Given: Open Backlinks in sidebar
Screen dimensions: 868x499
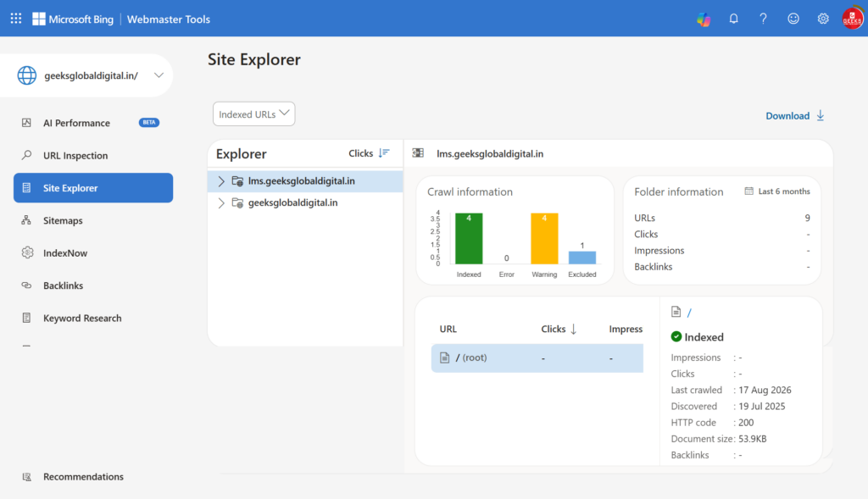Looking at the screenshot, I should pyautogui.click(x=93, y=286).
